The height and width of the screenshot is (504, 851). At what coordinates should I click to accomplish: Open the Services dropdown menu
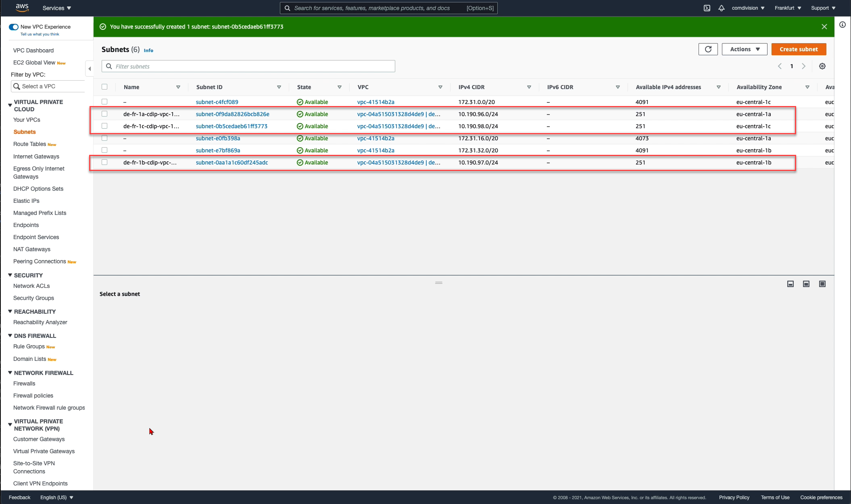pos(57,8)
